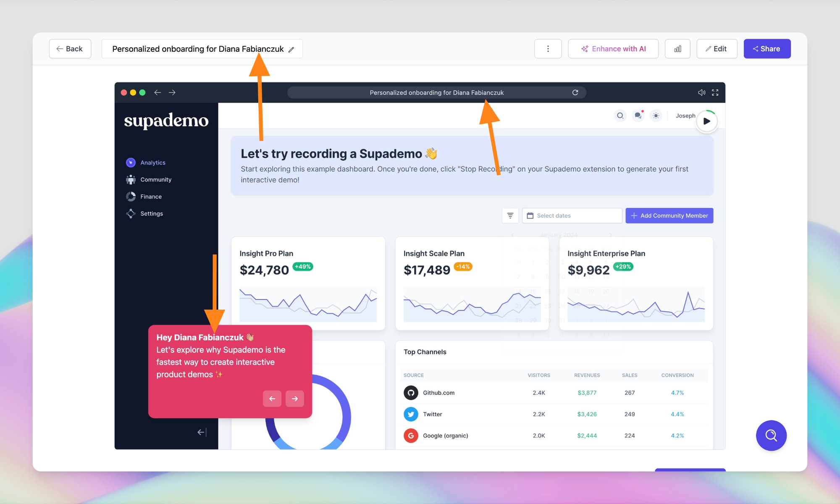Click the Edit button
This screenshot has height=504, width=840.
coord(717,49)
